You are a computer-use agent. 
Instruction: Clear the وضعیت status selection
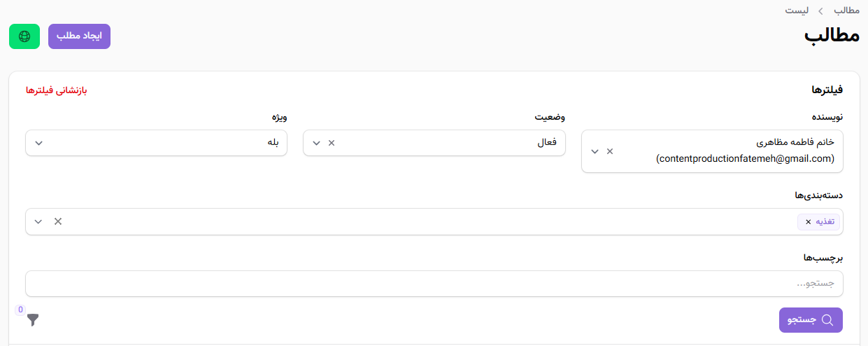tap(332, 143)
